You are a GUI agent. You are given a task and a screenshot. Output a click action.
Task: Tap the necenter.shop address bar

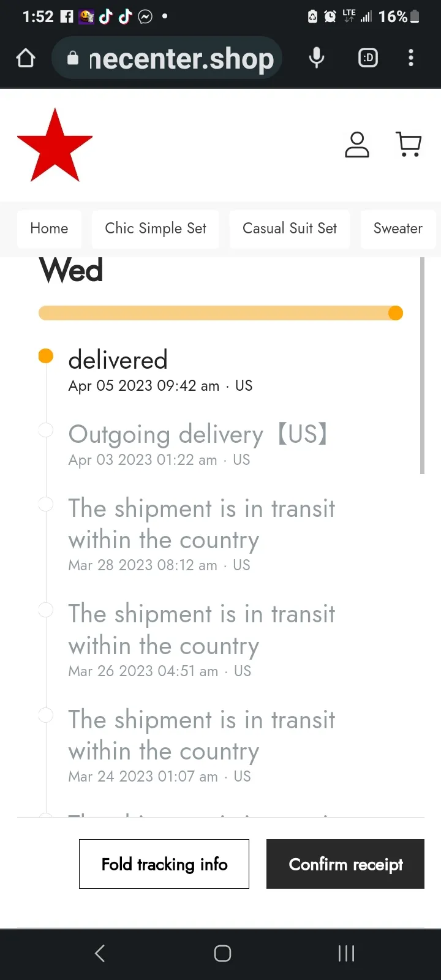167,58
